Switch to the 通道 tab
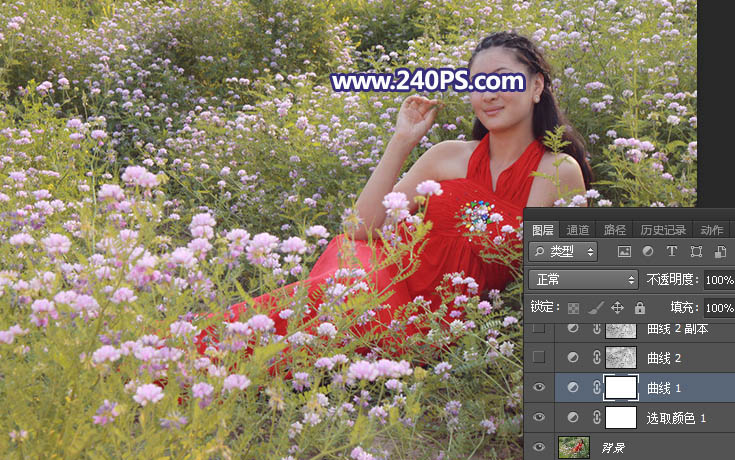Screen dimensions: 735x460 pyautogui.click(x=577, y=230)
